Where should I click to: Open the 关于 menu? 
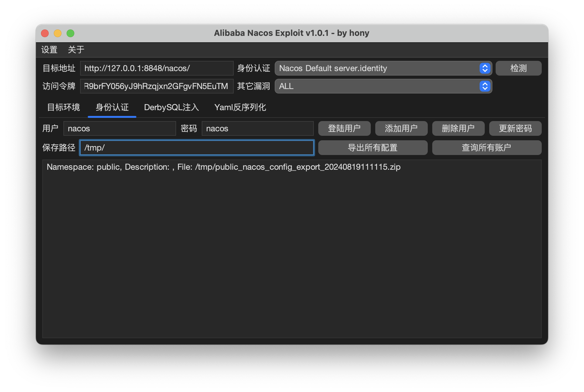point(76,50)
